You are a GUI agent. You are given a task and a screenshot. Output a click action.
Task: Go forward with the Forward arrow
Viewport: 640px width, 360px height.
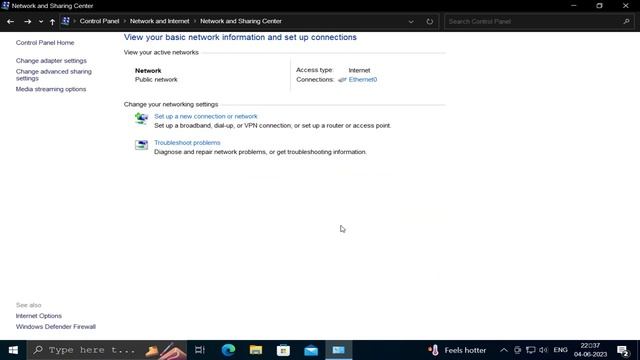coord(27,21)
